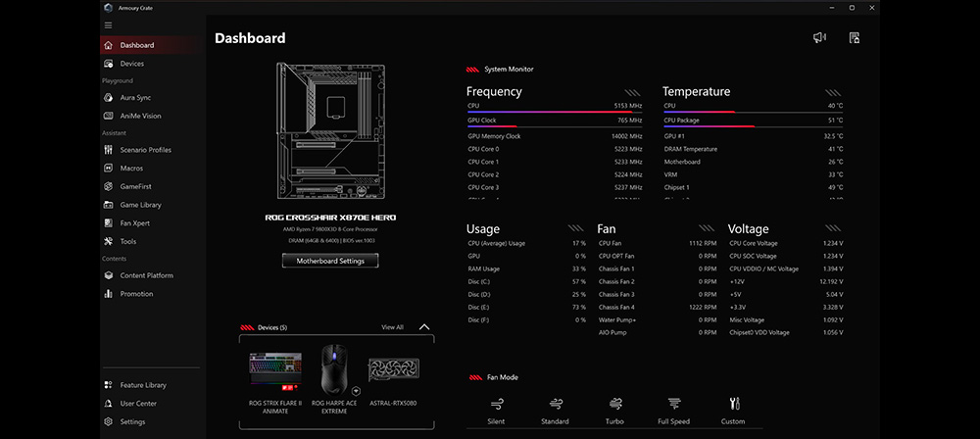Click the Disc (E:) usage row
Viewport: 980px width, 439px height.
click(x=527, y=307)
